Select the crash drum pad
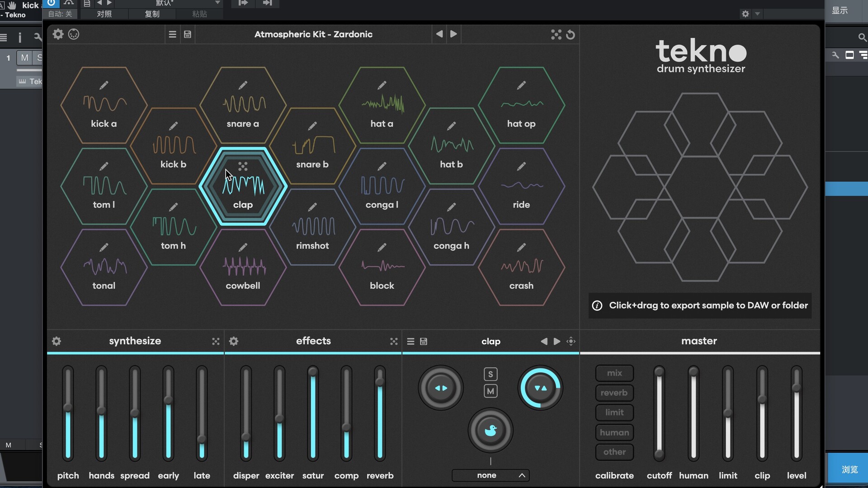Screen dimensions: 868x488 (x=521, y=267)
